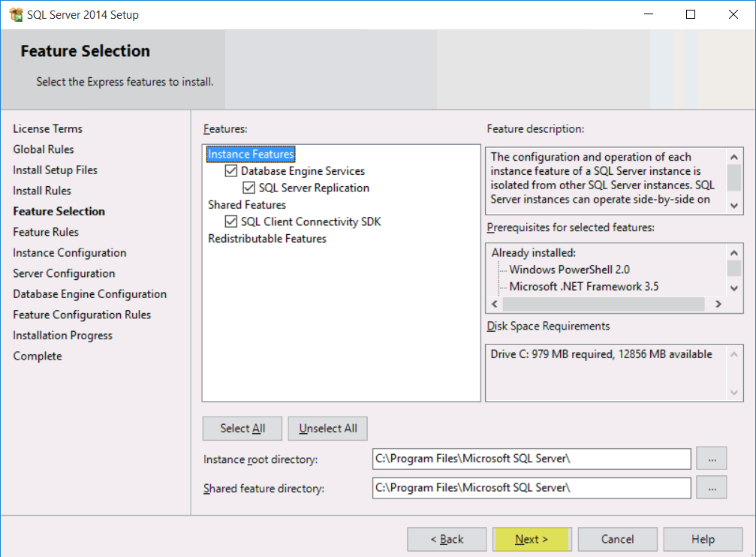Viewport: 756px width, 557px height.
Task: Focus the Shared feature directory field
Action: click(532, 488)
